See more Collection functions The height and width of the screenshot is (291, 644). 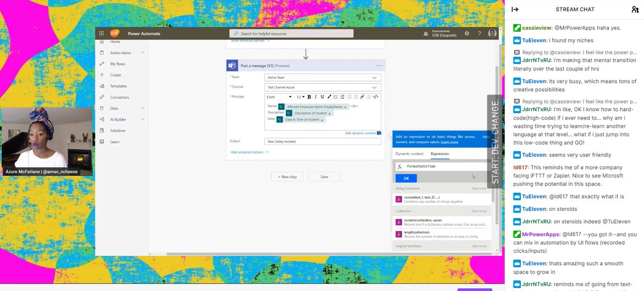pyautogui.click(x=479, y=211)
